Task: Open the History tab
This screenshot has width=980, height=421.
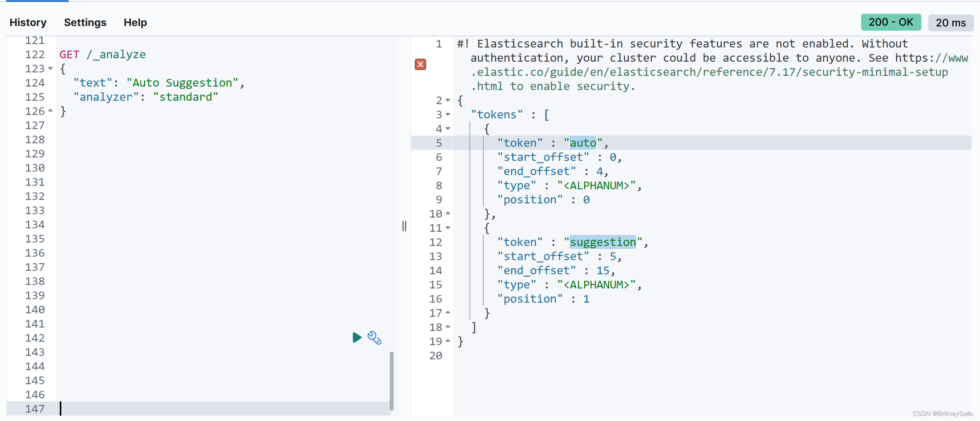Action: (x=28, y=23)
